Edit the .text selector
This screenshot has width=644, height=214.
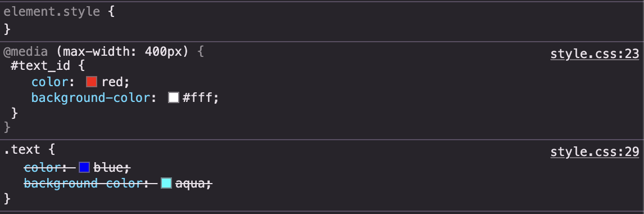click(x=22, y=149)
